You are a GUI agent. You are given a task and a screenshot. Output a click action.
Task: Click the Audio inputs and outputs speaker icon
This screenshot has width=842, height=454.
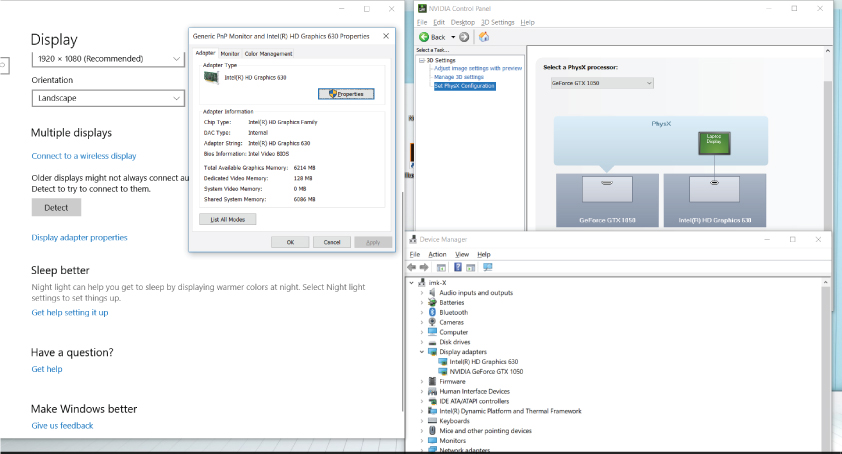tap(432, 293)
